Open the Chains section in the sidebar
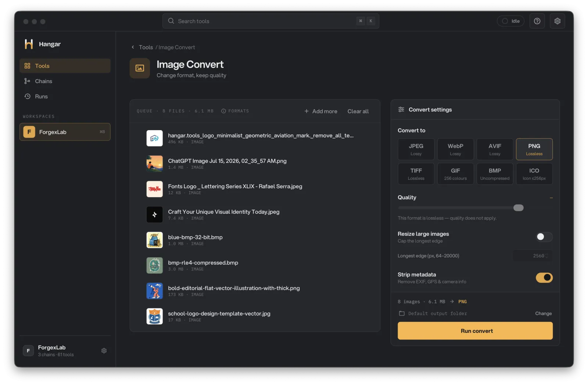 [x=65, y=81]
